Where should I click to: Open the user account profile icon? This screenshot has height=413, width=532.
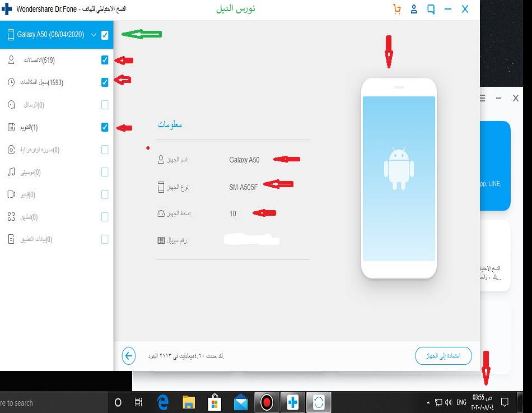coord(414,10)
